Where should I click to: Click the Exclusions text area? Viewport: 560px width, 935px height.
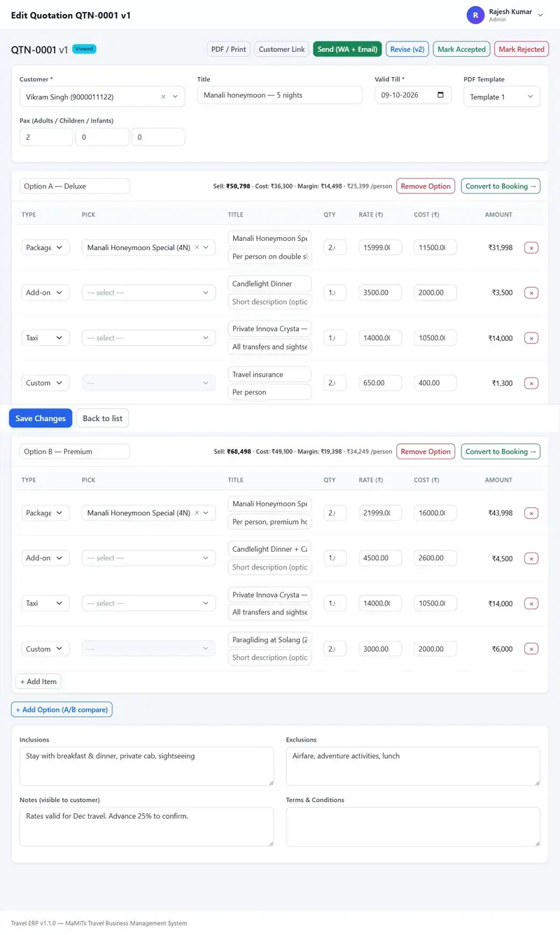[413, 766]
